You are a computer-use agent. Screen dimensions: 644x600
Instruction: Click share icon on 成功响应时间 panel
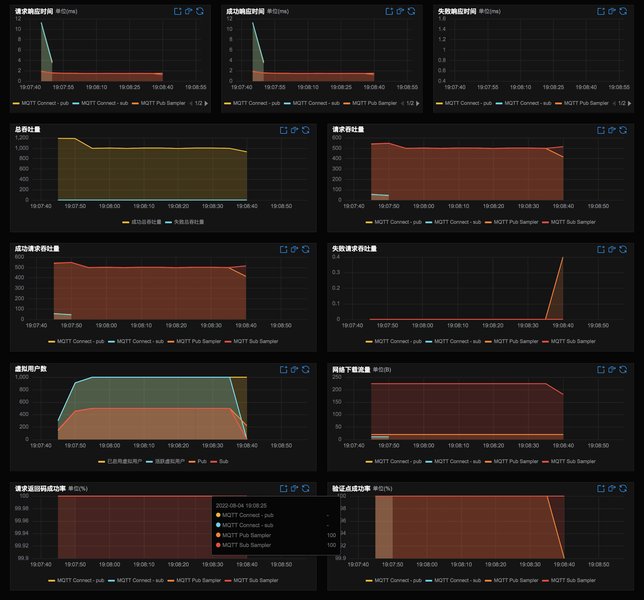(400, 11)
